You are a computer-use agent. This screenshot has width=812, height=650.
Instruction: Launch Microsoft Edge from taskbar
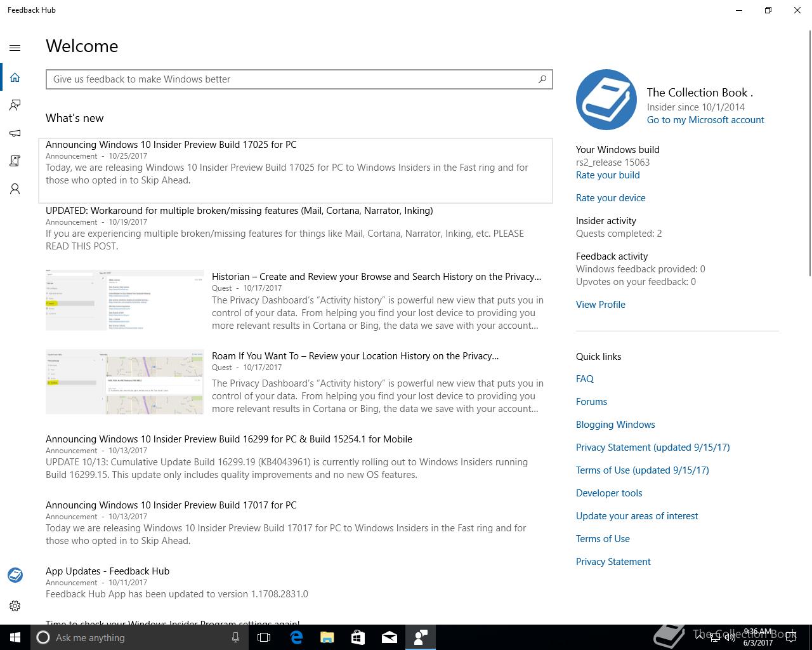click(296, 637)
